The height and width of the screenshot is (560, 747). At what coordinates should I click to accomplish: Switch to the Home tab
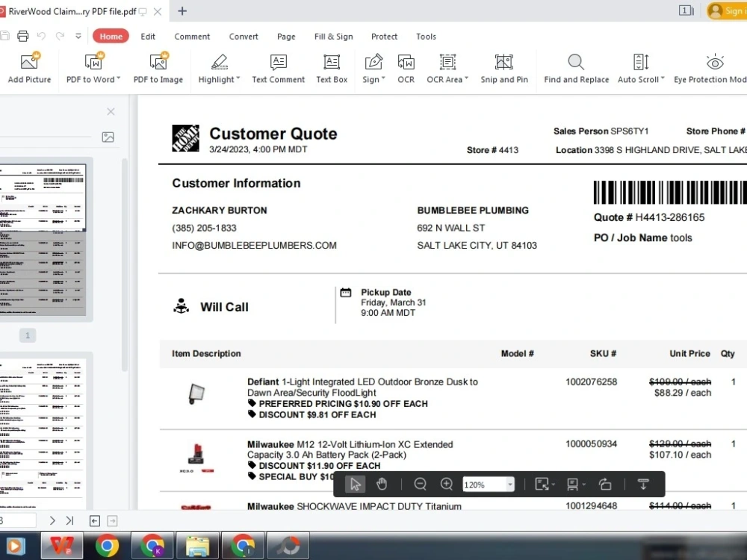click(111, 36)
